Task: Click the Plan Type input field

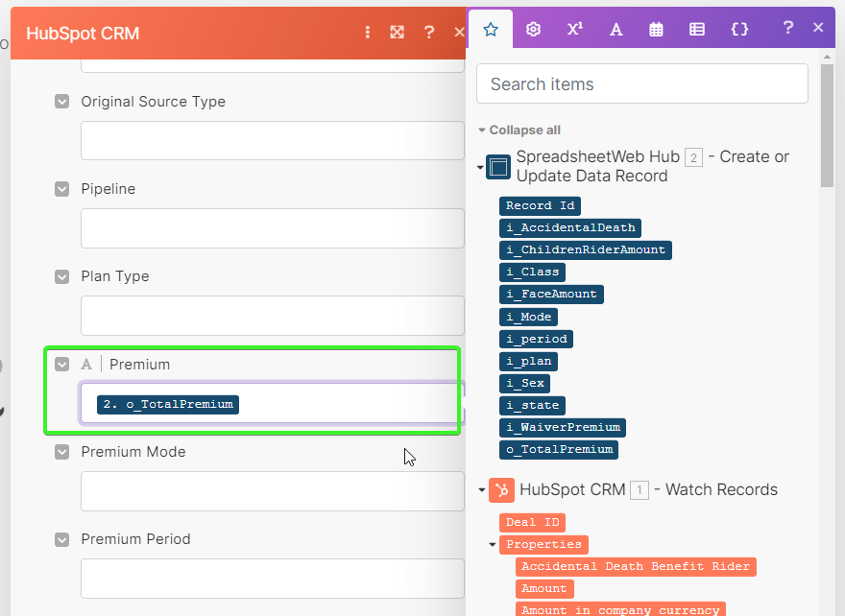Action: point(272,316)
